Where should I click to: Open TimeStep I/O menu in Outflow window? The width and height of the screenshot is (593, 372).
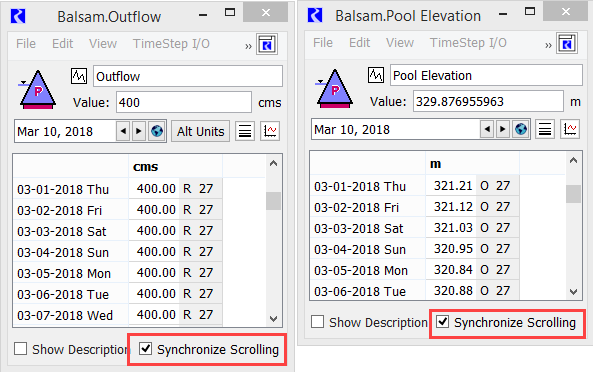click(171, 44)
